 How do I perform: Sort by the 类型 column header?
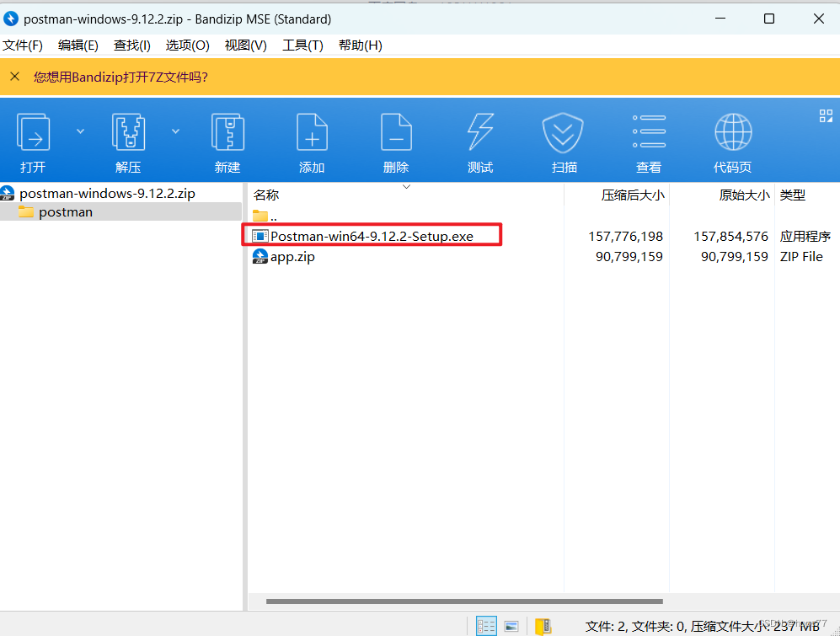pyautogui.click(x=792, y=195)
